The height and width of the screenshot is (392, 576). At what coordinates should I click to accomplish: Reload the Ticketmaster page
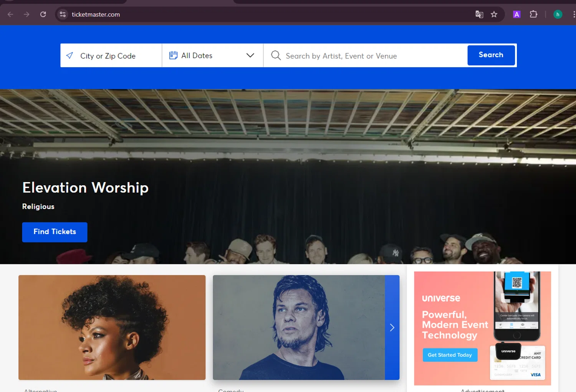point(43,15)
